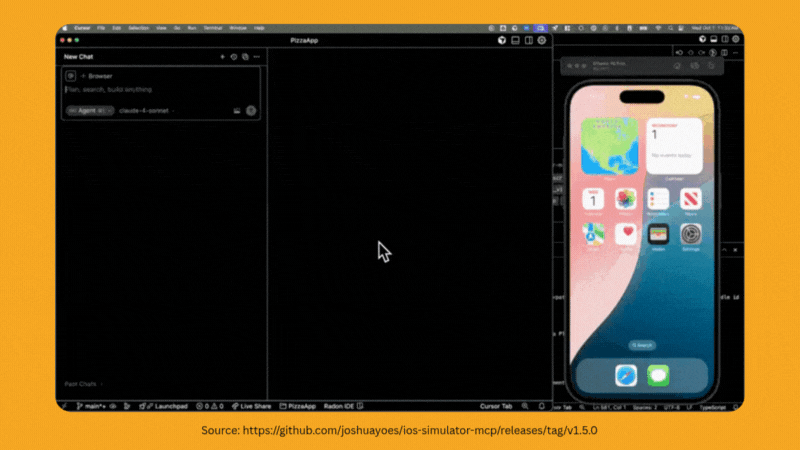Click the Cursor cube icon in PizzaApp title bar
This screenshot has height=450, width=800.
pyautogui.click(x=502, y=40)
